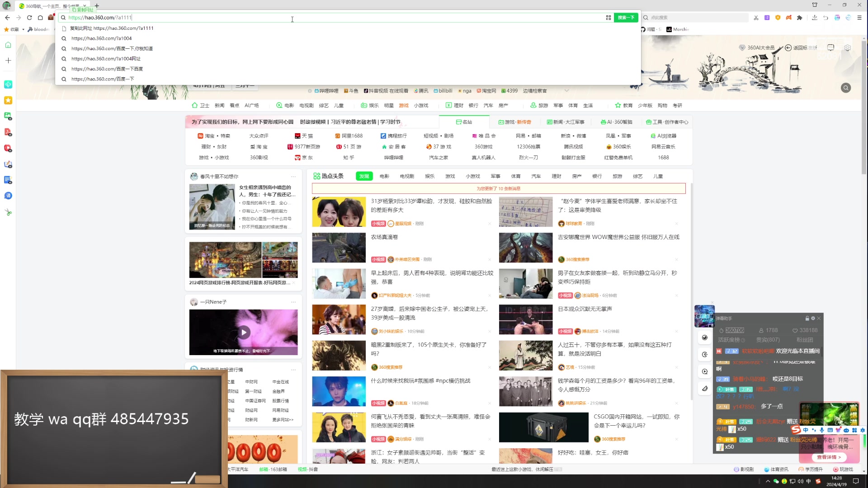The image size is (868, 488).
Task: Toggle the eye icon on the right live-helper sidebar
Action: click(x=704, y=338)
